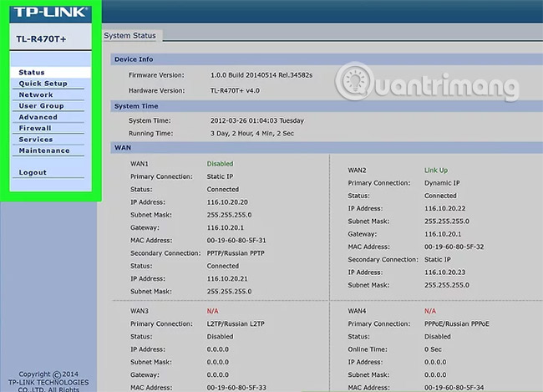543x392 pixels.
Task: Open the Maintenance menu
Action: click(x=44, y=150)
